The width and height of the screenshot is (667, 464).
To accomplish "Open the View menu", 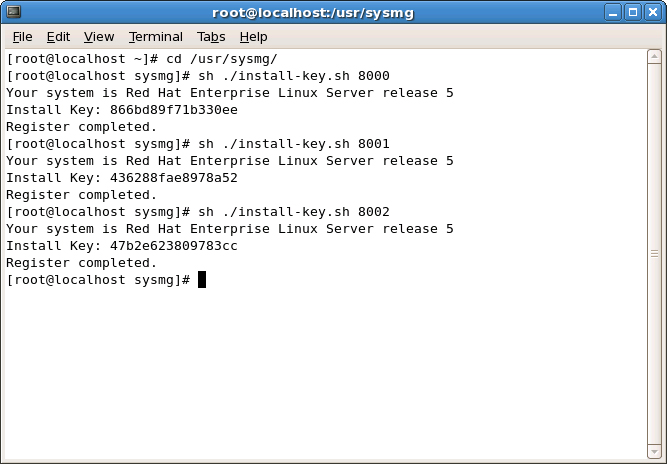I will pos(99,37).
